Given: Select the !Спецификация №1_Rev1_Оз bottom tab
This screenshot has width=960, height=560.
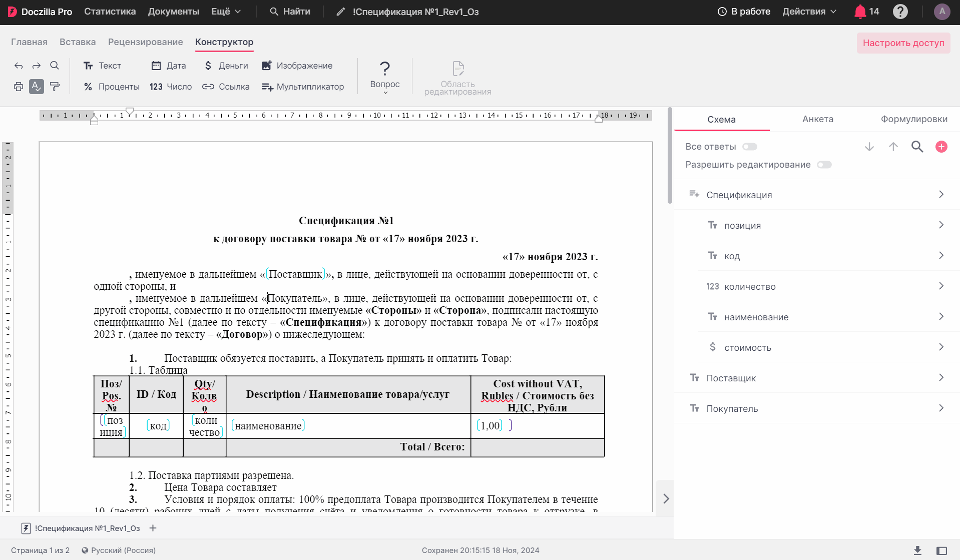Looking at the screenshot, I should (x=81, y=528).
